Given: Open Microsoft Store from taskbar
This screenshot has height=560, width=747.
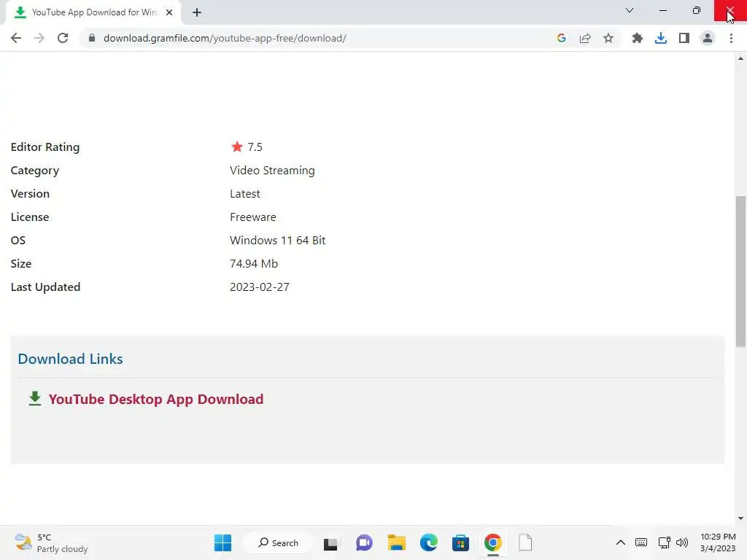Looking at the screenshot, I should click(461, 542).
